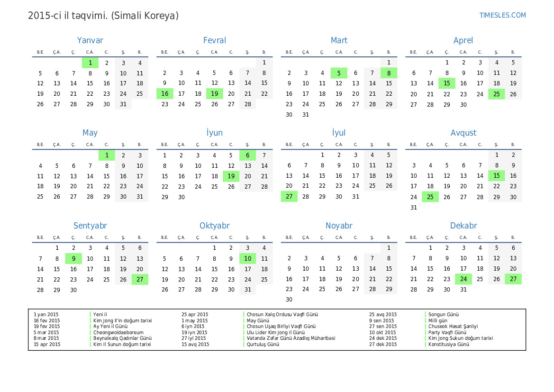
Task: Click the 31 in Yanvar
Action: point(123,104)
